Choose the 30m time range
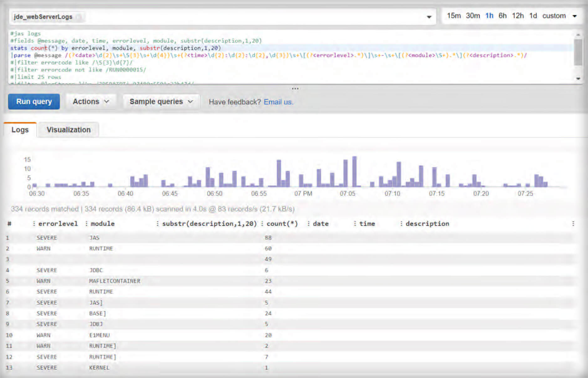The width and height of the screenshot is (588, 378). tap(472, 16)
